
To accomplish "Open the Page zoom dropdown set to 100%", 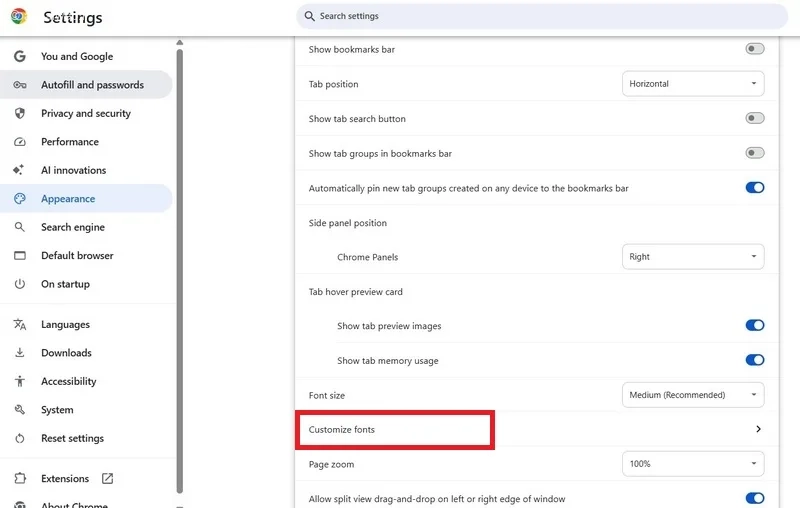I will click(x=693, y=464).
